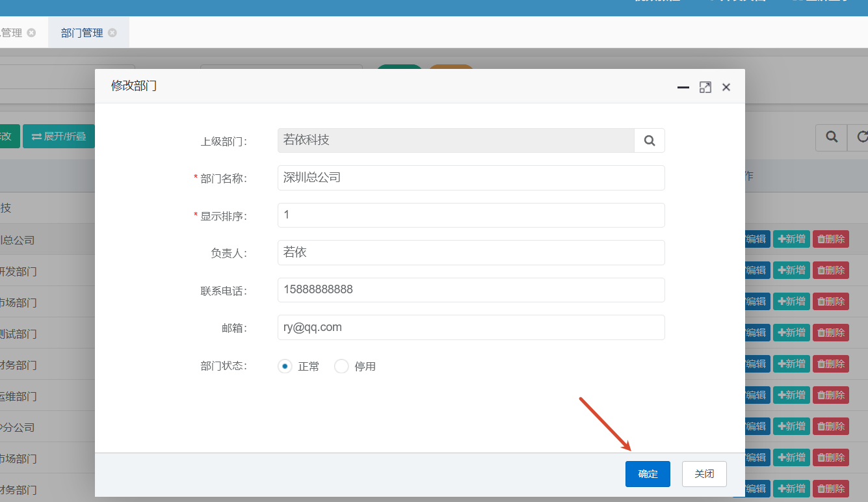Switch to the 部门管理 tab
868x502 pixels.
(x=82, y=33)
